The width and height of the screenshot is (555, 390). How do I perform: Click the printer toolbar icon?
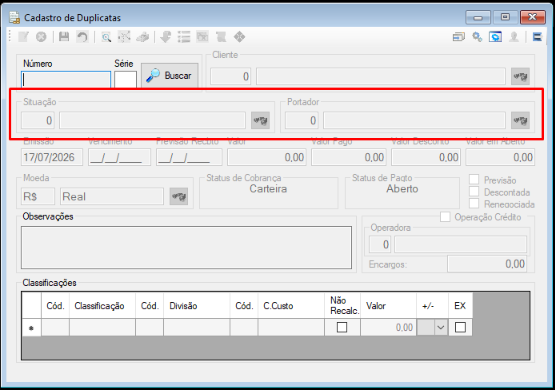tap(143, 37)
